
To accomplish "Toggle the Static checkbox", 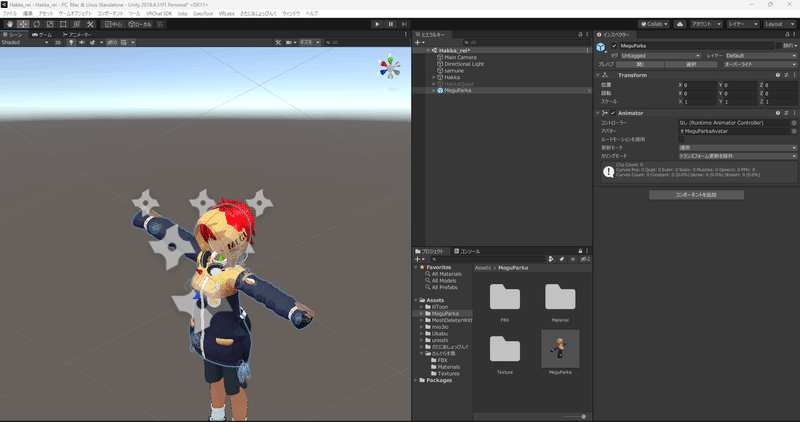I will (x=779, y=46).
